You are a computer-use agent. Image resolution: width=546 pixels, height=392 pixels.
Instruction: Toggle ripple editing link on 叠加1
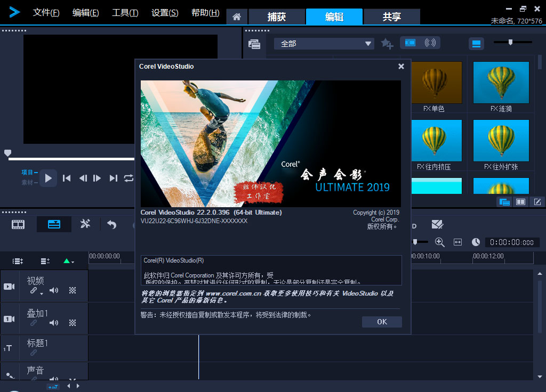34,323
